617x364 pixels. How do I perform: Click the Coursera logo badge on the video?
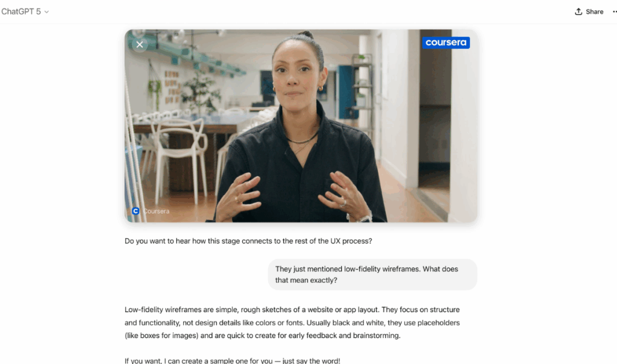click(x=446, y=43)
